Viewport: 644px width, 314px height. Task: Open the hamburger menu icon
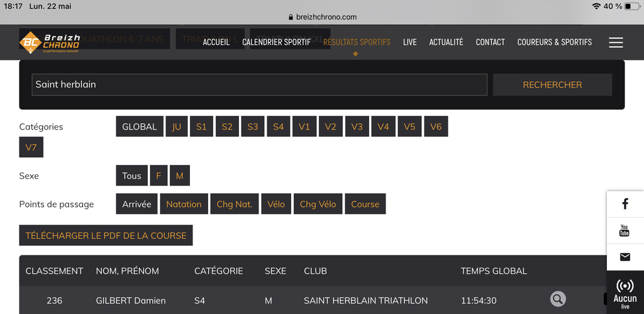pyautogui.click(x=616, y=42)
